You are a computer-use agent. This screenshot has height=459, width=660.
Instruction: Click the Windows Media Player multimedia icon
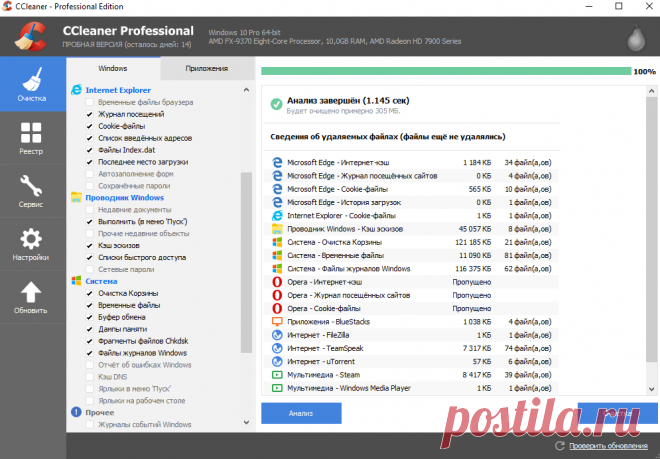(x=277, y=388)
